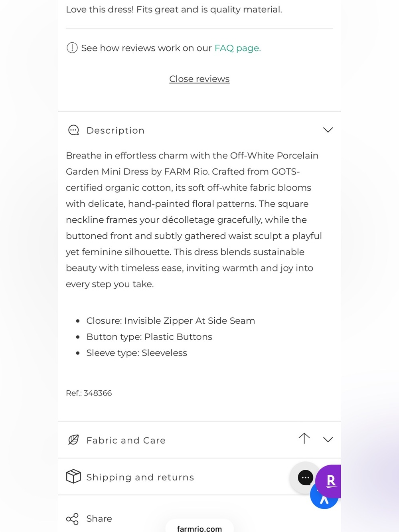Expand the Fabric and Care chevron

[328, 440]
